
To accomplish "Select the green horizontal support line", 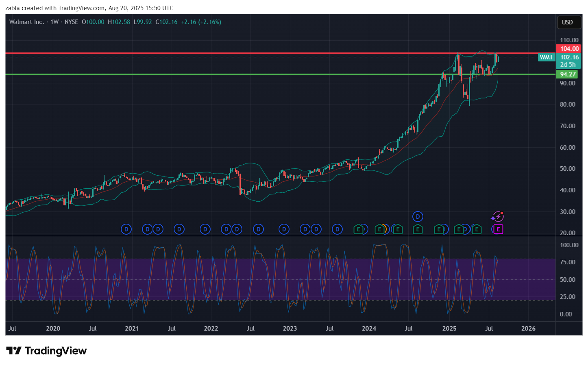I will point(281,74).
